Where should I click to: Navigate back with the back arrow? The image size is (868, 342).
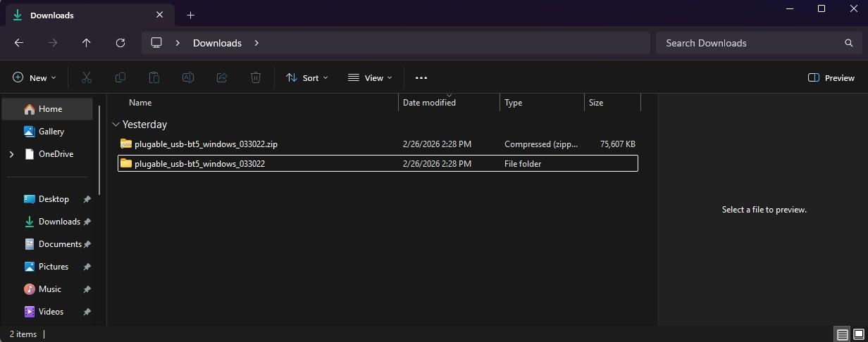point(19,43)
